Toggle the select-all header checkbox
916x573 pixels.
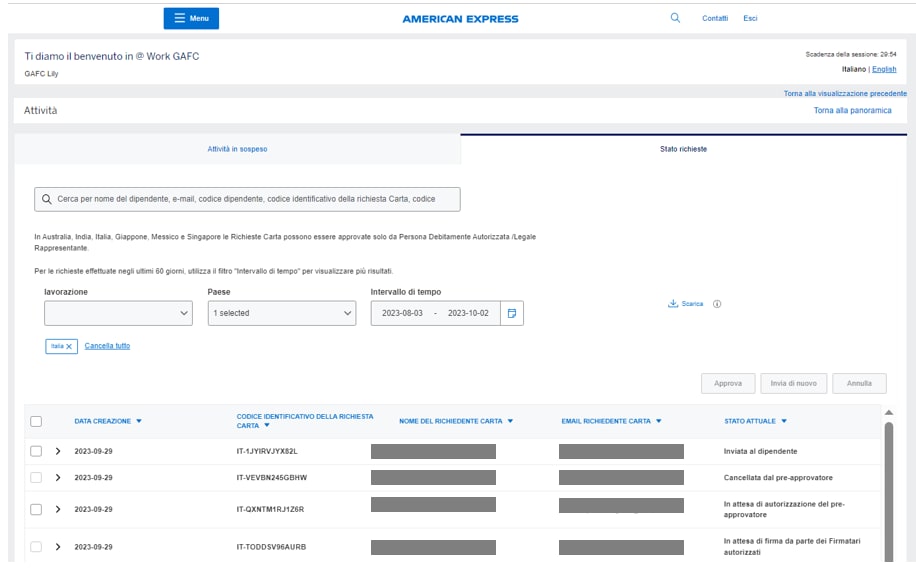37,422
